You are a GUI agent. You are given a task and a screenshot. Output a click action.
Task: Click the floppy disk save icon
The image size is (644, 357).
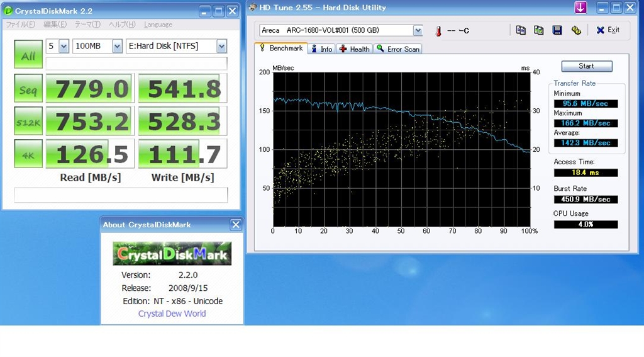point(557,30)
